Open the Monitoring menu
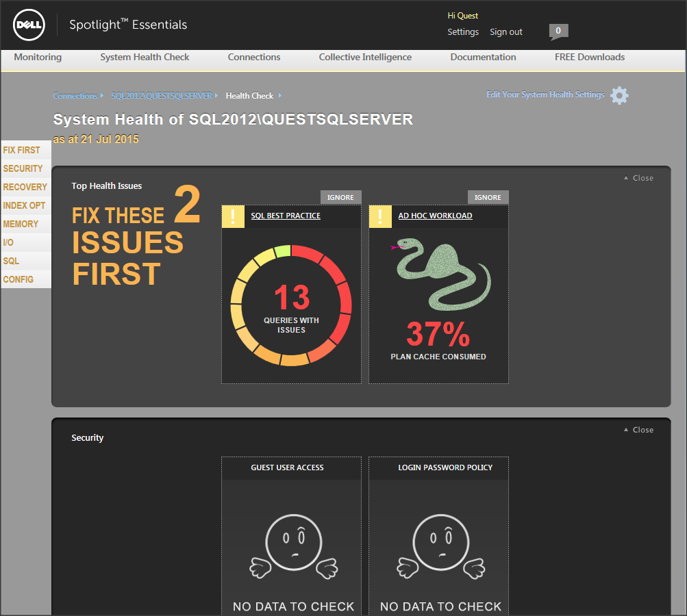The height and width of the screenshot is (616, 687). pos(38,57)
